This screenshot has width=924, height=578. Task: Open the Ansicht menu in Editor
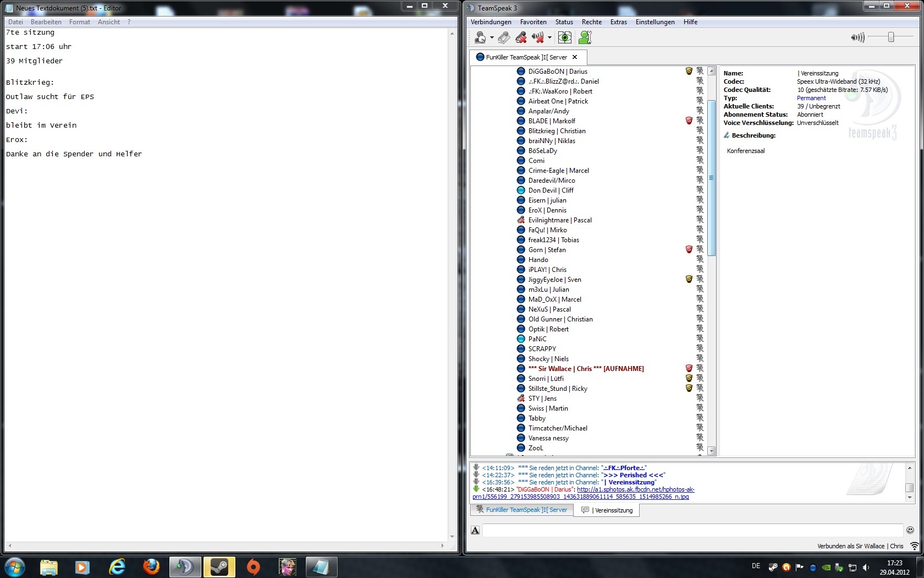pyautogui.click(x=109, y=22)
